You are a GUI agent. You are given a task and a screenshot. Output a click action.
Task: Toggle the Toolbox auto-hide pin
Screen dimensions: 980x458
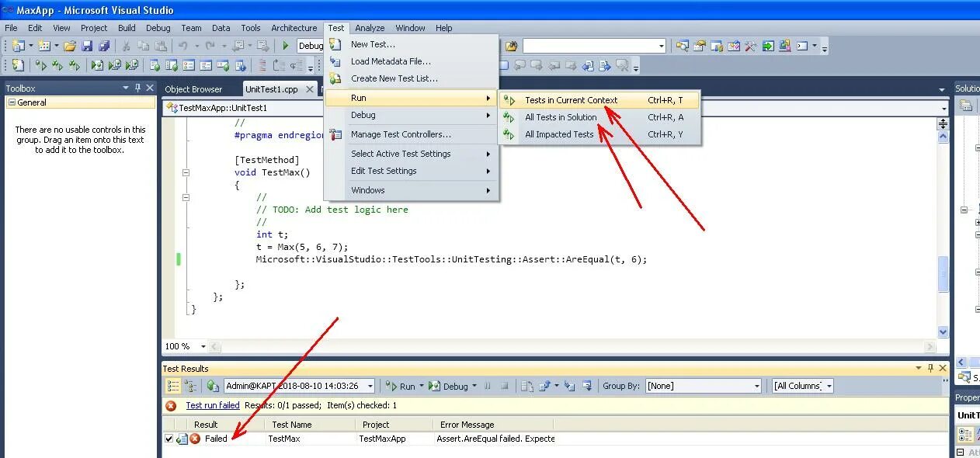137,88
